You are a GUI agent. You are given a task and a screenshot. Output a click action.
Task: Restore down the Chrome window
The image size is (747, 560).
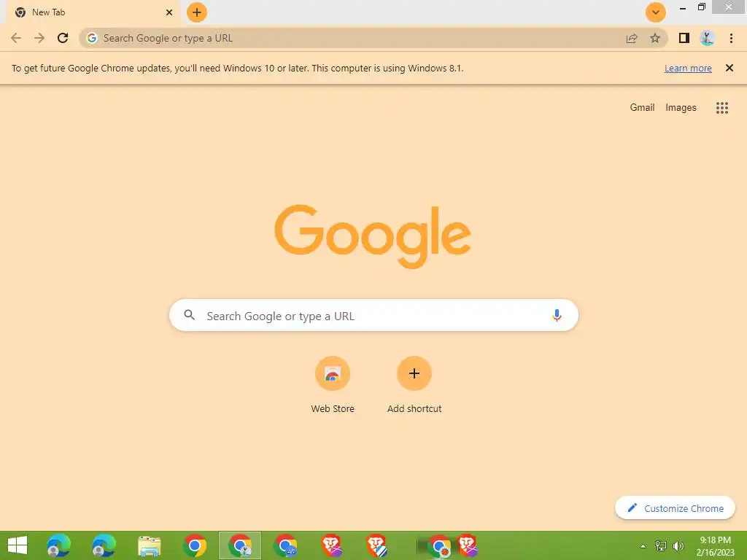tap(701, 7)
